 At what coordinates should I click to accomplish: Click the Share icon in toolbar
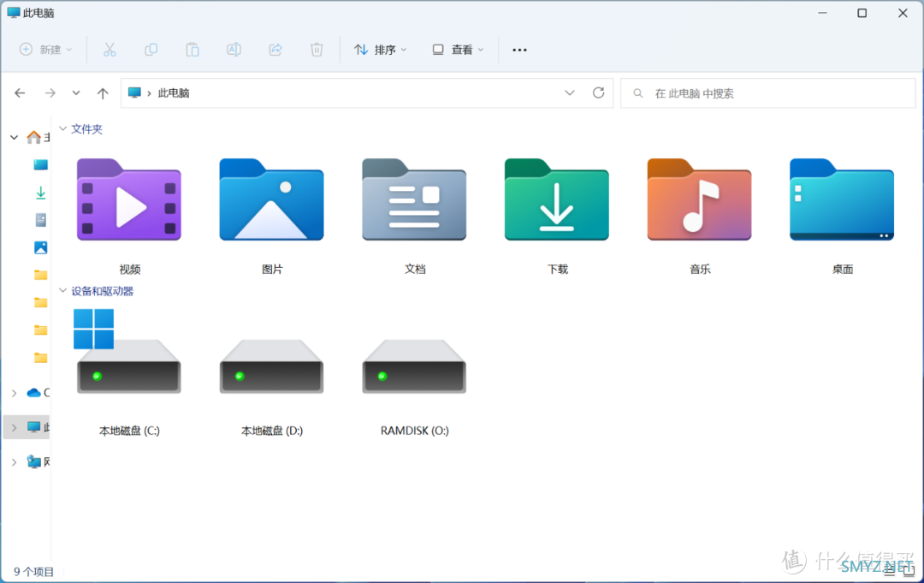(x=275, y=51)
